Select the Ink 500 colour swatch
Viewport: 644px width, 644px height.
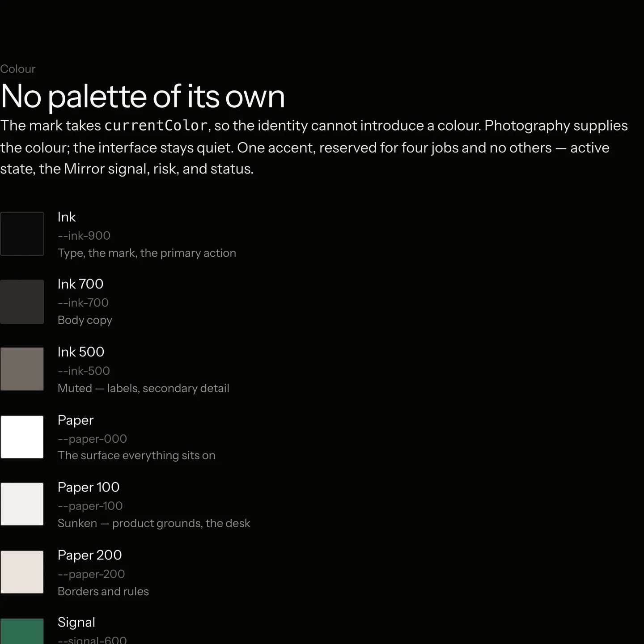22,369
